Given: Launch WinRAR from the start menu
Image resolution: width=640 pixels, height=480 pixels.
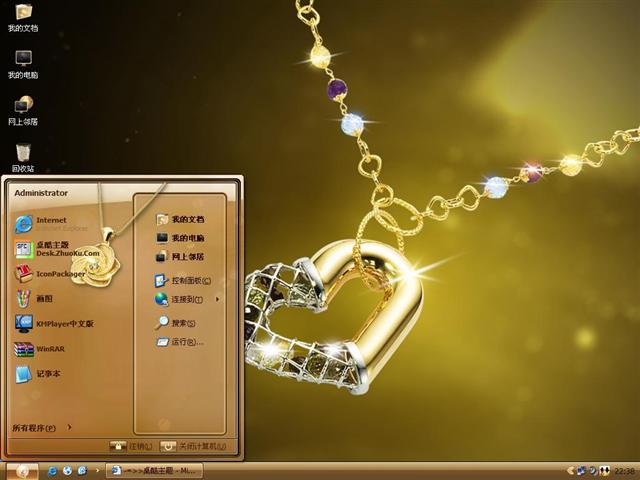Looking at the screenshot, I should pyautogui.click(x=40, y=349).
